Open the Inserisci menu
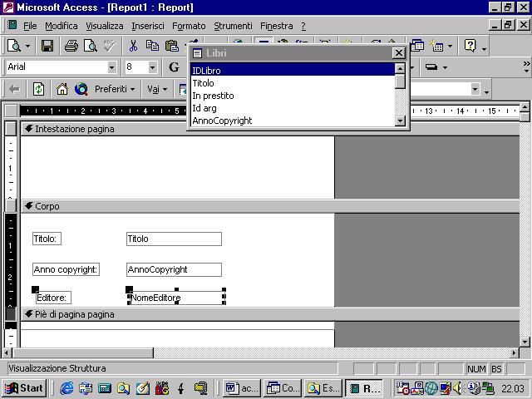Screen dimensions: 532x399 pos(148,26)
